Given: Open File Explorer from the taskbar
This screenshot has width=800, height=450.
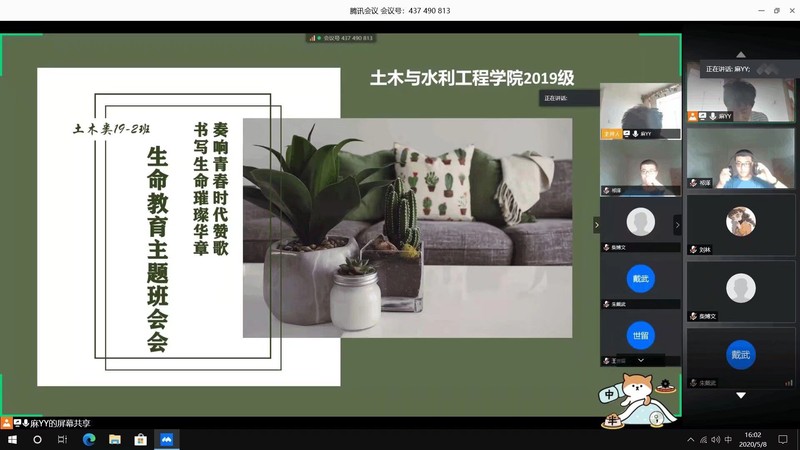Looking at the screenshot, I should (115, 439).
